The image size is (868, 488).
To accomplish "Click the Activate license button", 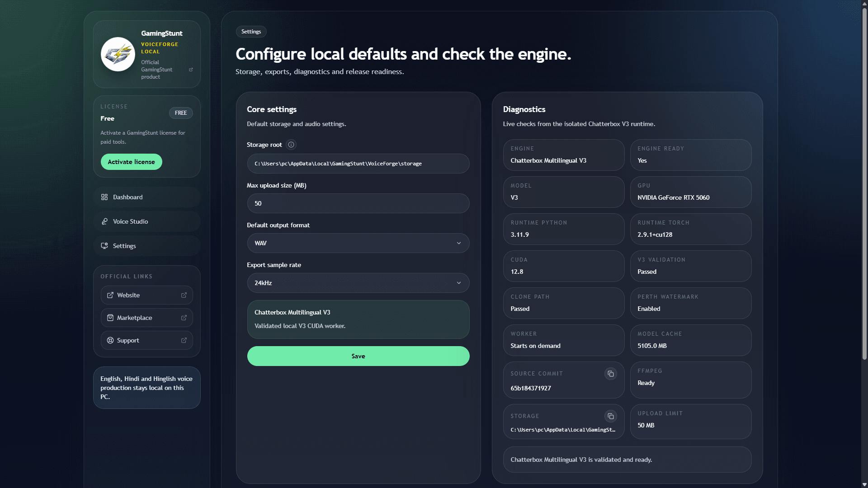I will point(131,162).
